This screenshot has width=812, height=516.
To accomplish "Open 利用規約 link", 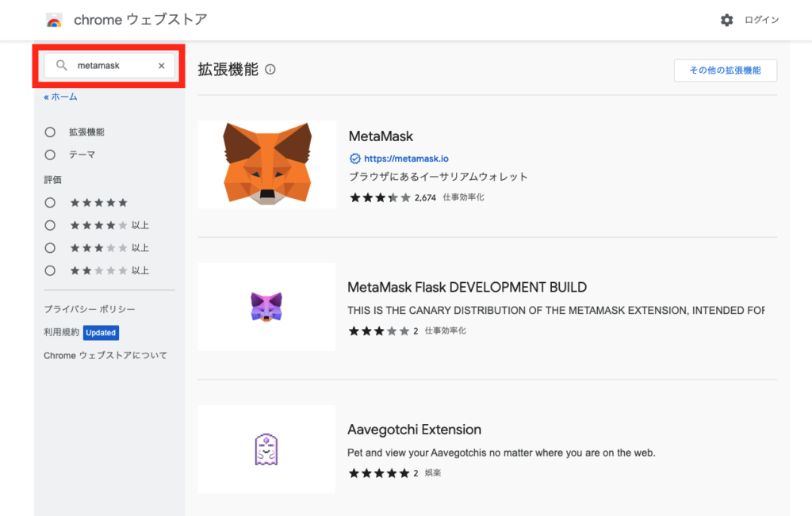I will point(62,332).
